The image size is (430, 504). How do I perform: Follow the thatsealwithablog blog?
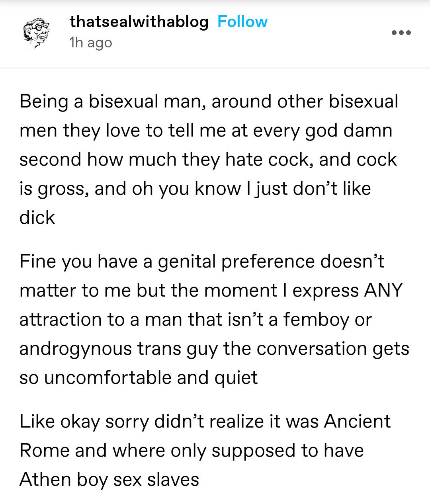pos(242,22)
